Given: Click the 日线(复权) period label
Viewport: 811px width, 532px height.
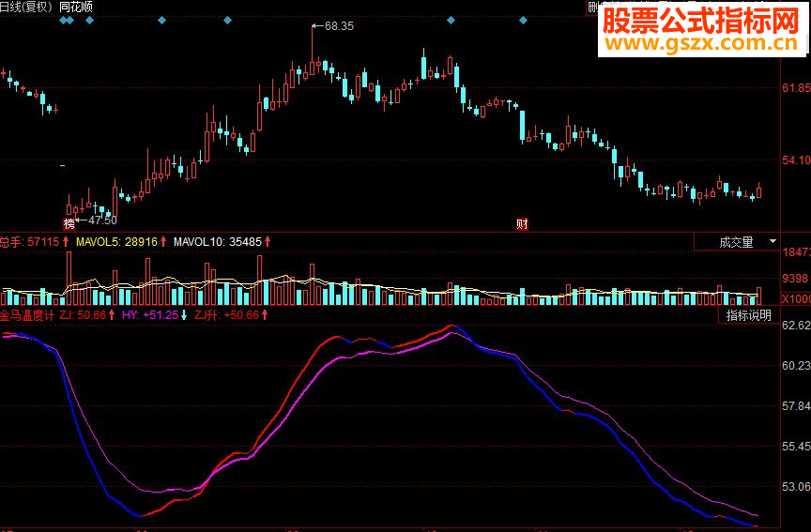Looking at the screenshot, I should 27,7.
